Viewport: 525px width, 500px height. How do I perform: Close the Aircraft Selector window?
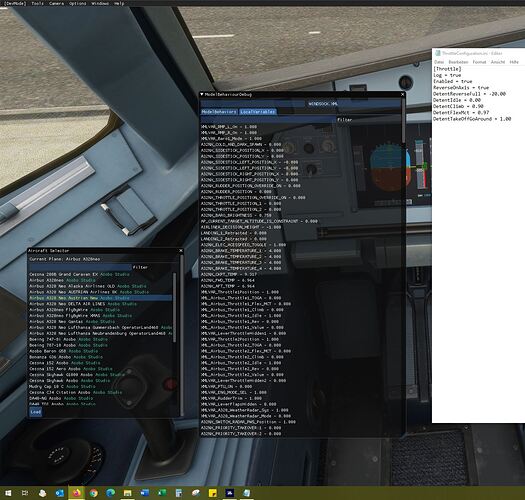tap(181, 251)
